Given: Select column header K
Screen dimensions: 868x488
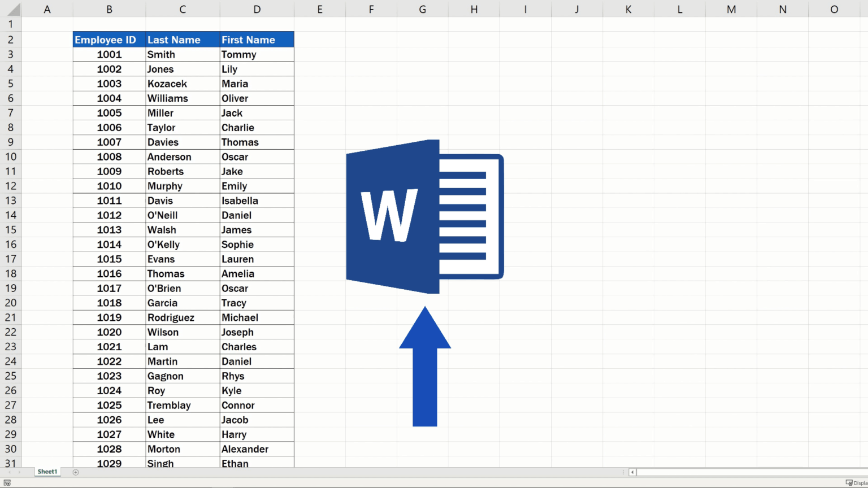Looking at the screenshot, I should pyautogui.click(x=628, y=9).
